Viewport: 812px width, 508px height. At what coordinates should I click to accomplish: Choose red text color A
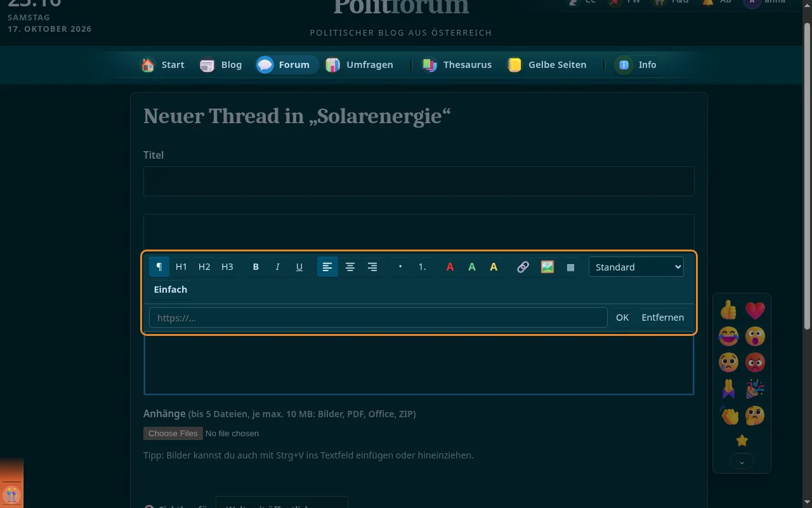coord(450,267)
